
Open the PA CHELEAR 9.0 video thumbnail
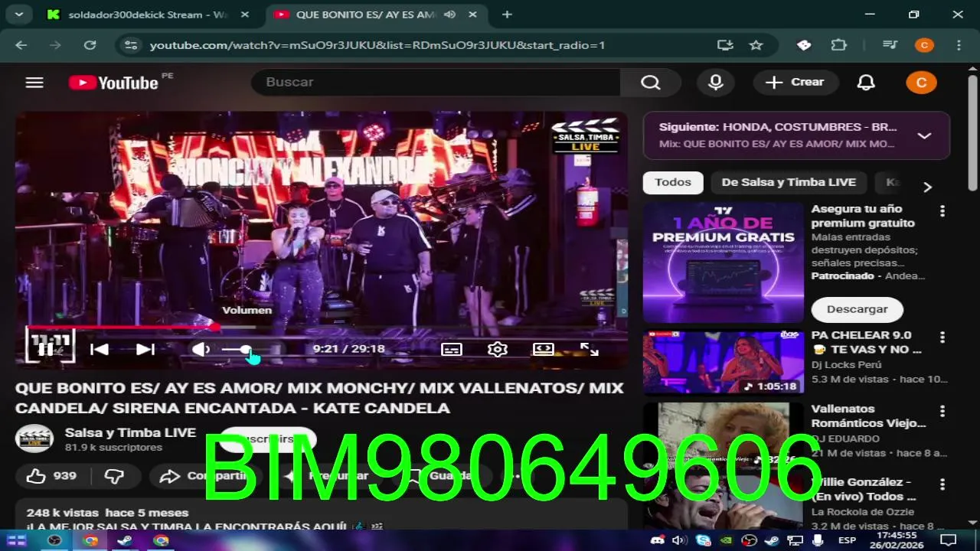[x=724, y=362]
